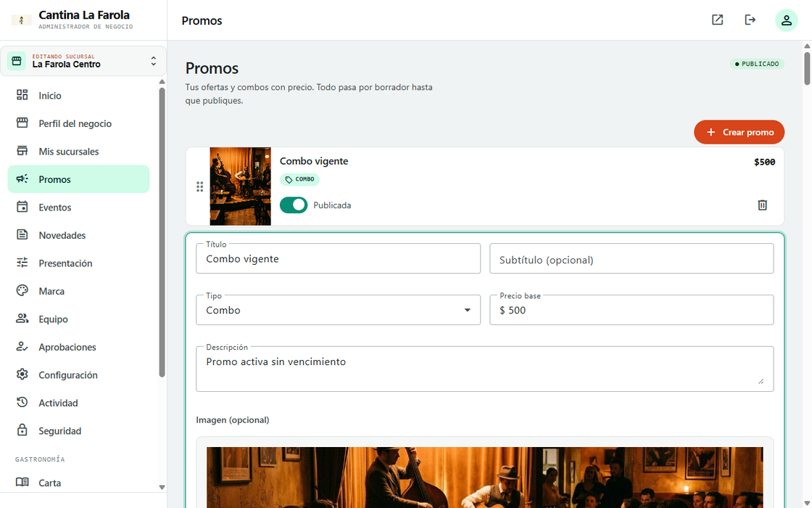The width and height of the screenshot is (812, 508).
Task: Click the Aprobaciones check-person icon
Action: [x=22, y=347]
